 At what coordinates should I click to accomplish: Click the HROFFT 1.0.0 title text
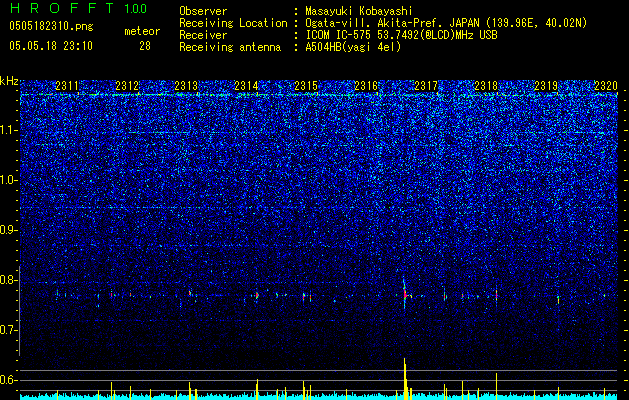click(x=79, y=8)
